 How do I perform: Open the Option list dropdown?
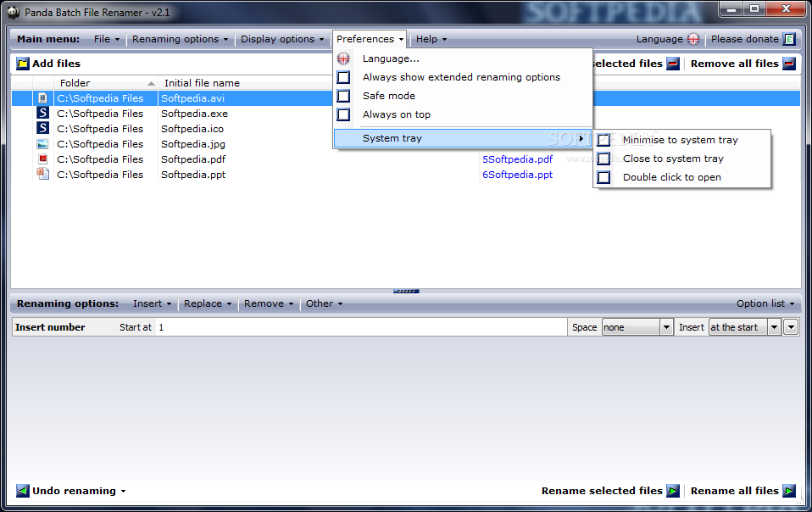pyautogui.click(x=765, y=303)
